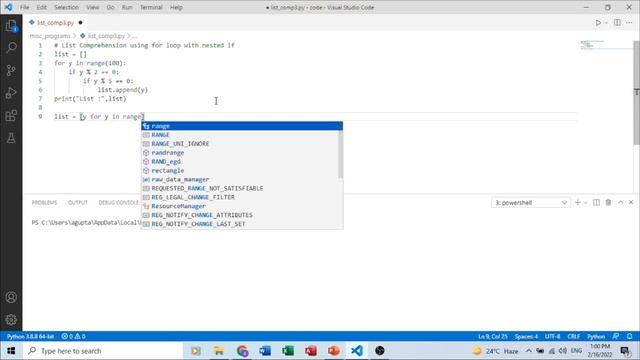The image size is (640, 360).
Task: Open the Extensions view
Action: [11, 116]
